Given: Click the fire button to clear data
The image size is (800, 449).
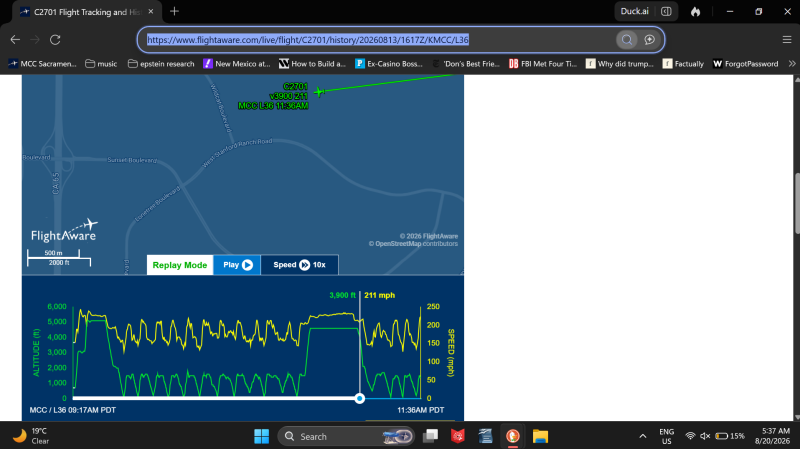Looking at the screenshot, I should 695,11.
